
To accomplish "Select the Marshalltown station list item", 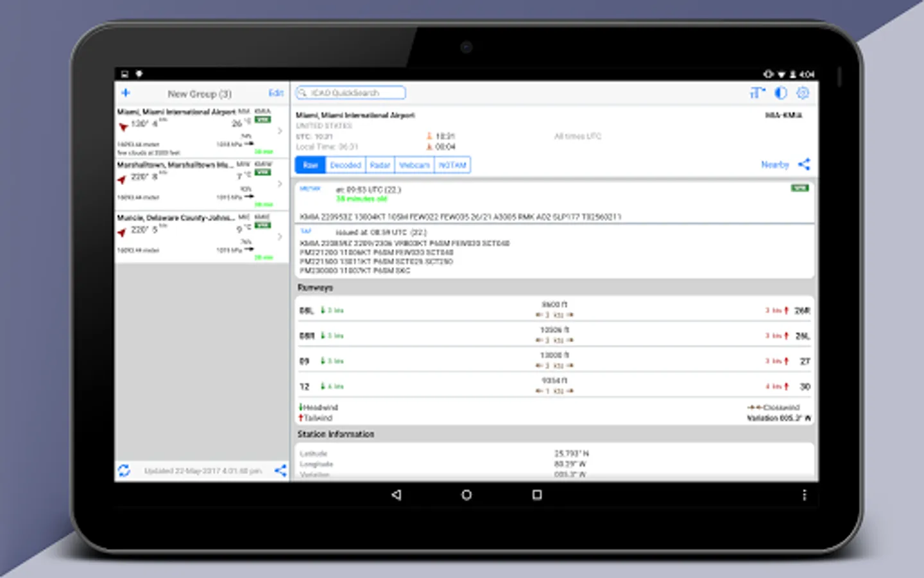I will tap(201, 184).
